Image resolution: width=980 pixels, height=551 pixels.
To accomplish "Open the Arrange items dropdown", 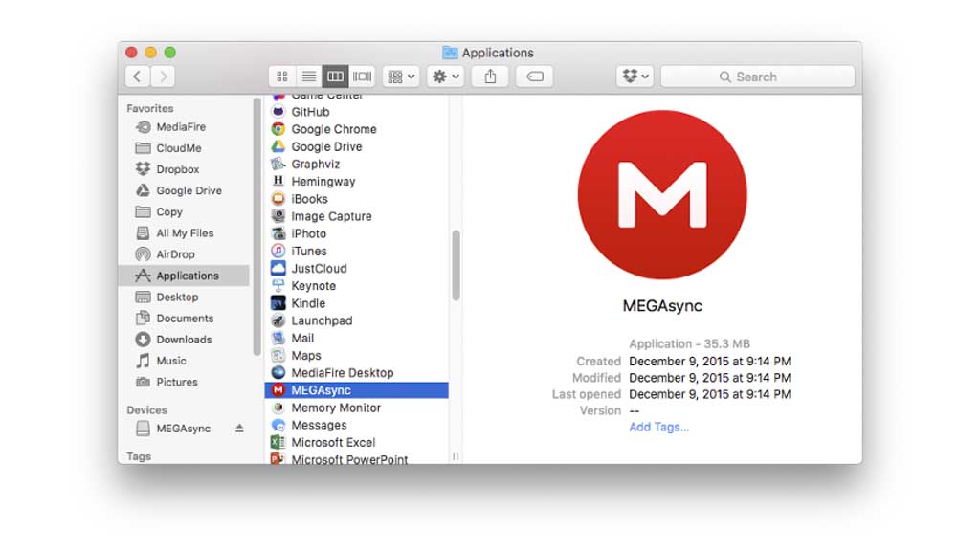I will tap(400, 77).
